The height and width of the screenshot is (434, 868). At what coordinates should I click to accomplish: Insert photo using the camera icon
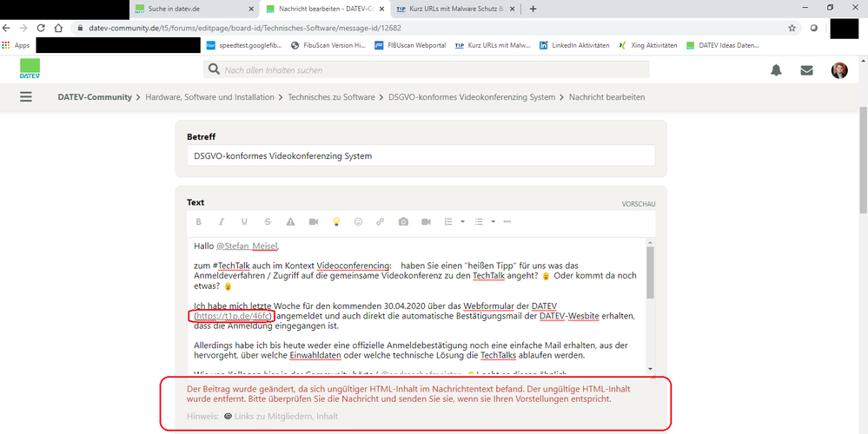coord(403,222)
